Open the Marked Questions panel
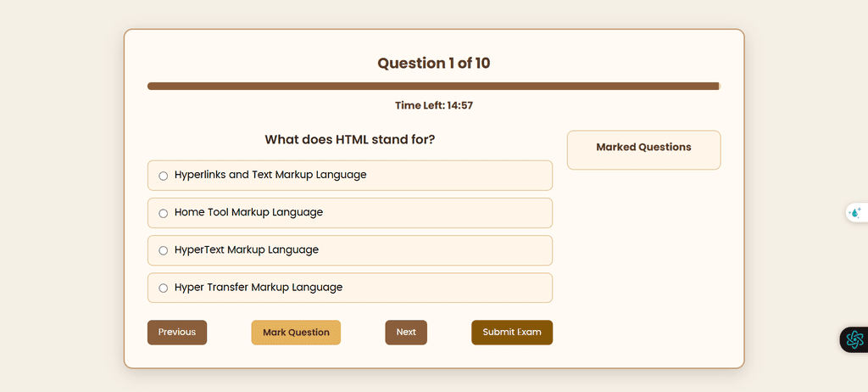 (643, 148)
